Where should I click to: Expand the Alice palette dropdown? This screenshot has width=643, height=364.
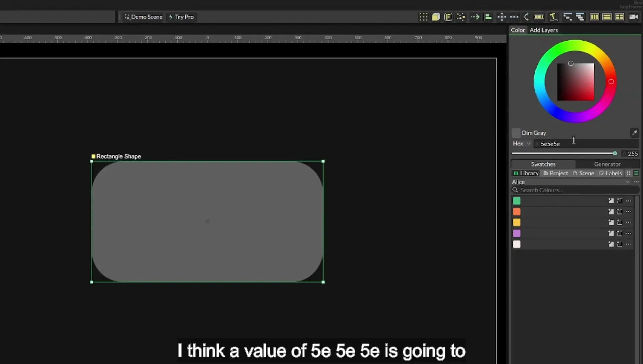point(627,182)
